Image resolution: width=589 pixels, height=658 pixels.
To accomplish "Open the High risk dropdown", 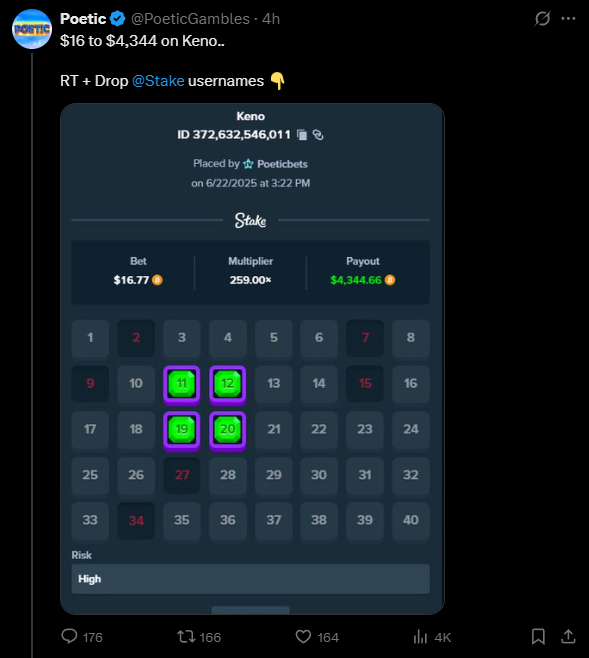I will pyautogui.click(x=250, y=579).
